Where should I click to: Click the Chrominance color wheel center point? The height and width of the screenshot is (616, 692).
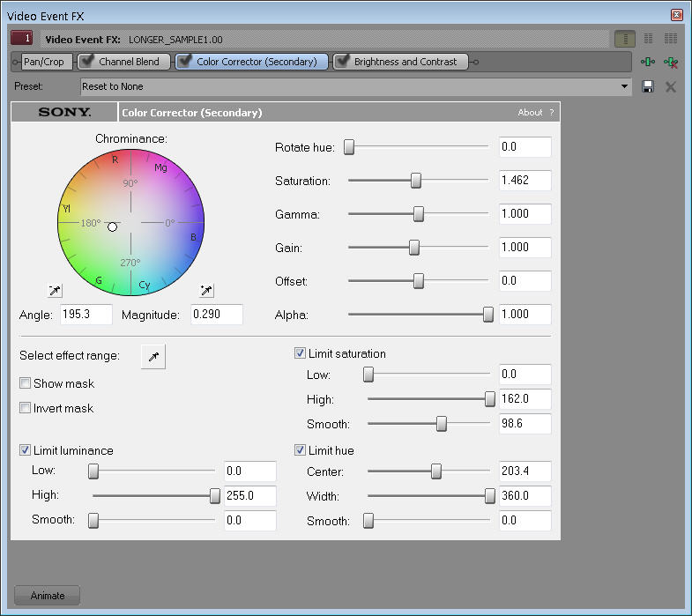point(130,223)
